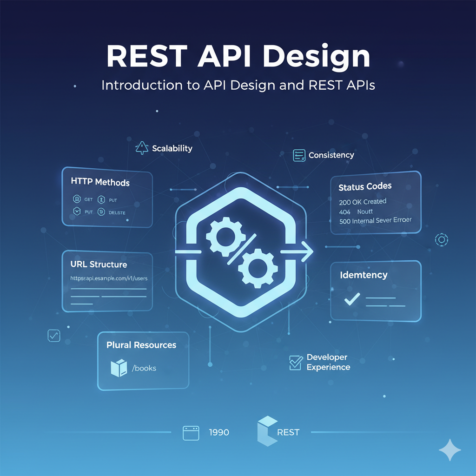Click the hexagon icon before the GET-row PUT
The height and width of the screenshot is (476, 476).
(101, 199)
